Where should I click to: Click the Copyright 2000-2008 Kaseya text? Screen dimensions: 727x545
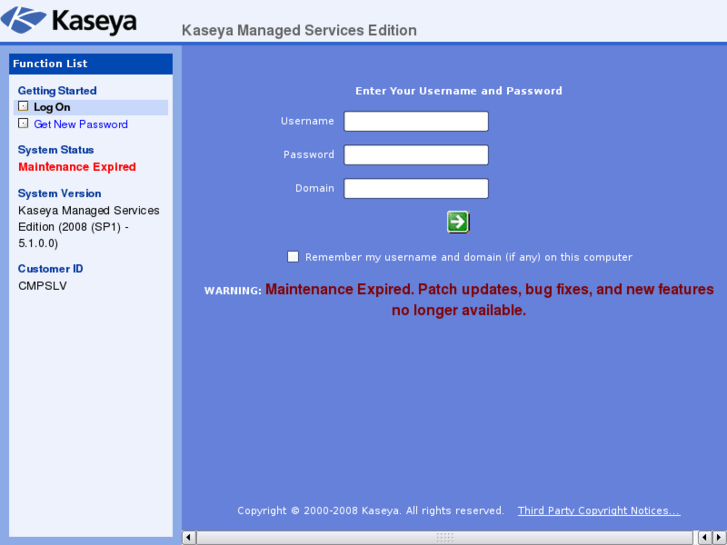coord(370,511)
